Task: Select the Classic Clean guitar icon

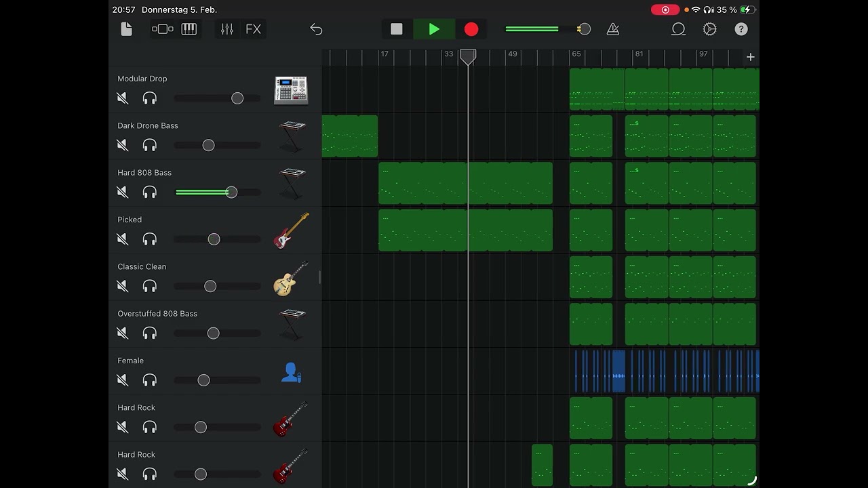Action: coord(291,278)
